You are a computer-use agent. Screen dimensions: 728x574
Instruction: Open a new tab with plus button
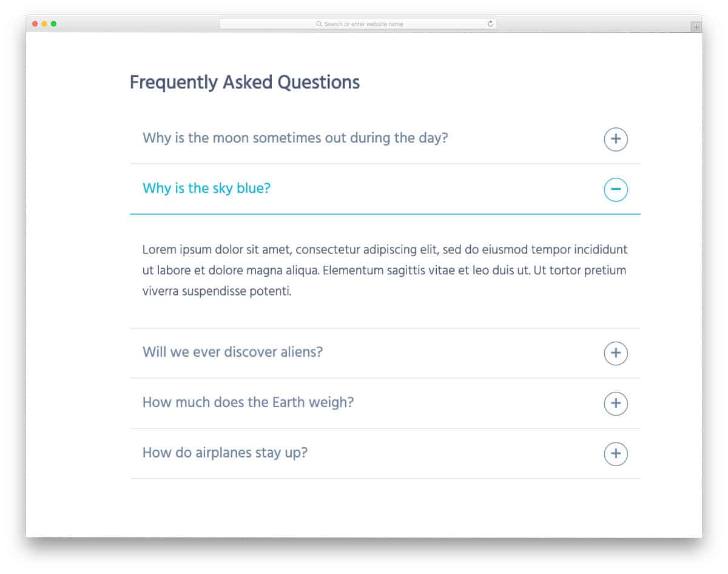pyautogui.click(x=696, y=27)
